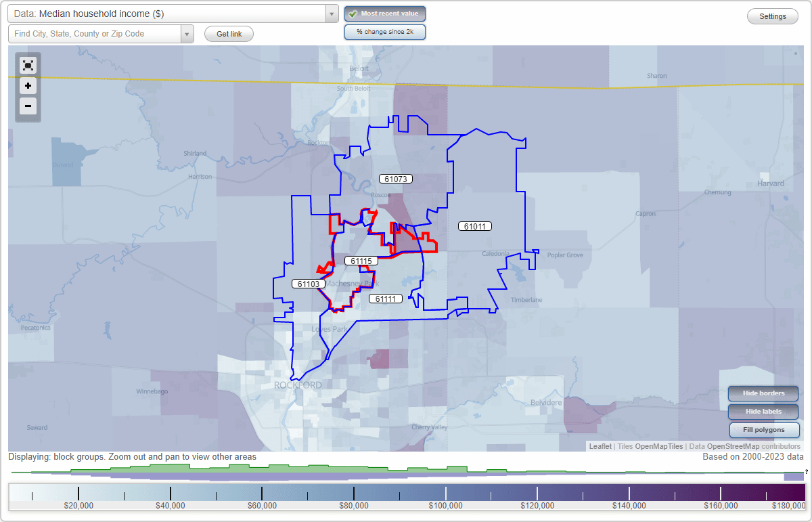Click the Find City, State, County or Zip field
Viewport: 812px width, 522px height.
95,34
